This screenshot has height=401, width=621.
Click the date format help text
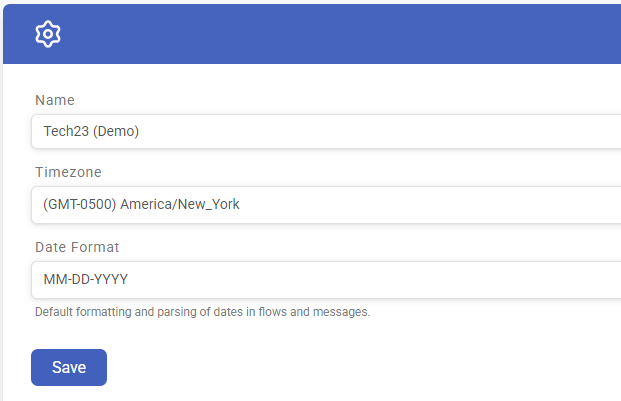click(x=202, y=312)
